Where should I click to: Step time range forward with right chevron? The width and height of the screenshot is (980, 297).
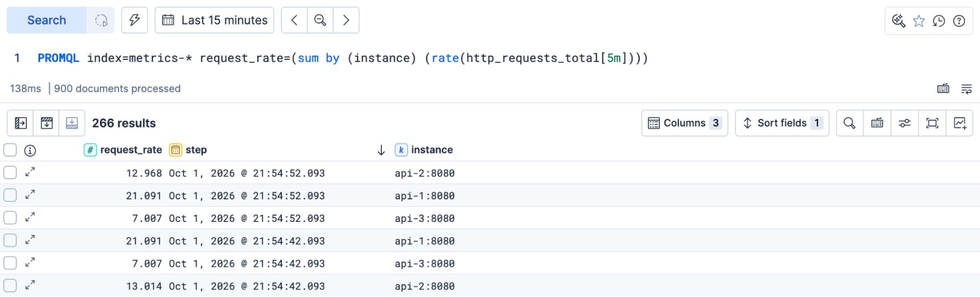346,20
